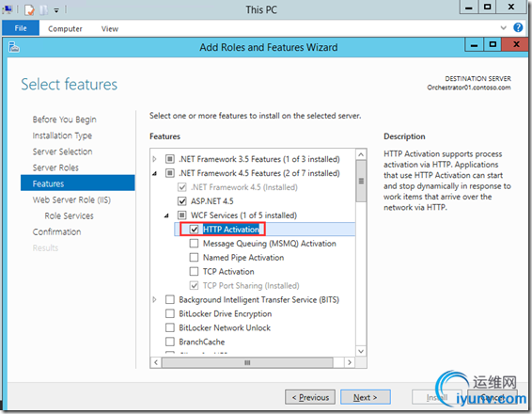Image resolution: width=532 pixels, height=414 pixels.
Task: Check the Background Intelligent Transfer Service checkbox
Action: point(169,299)
